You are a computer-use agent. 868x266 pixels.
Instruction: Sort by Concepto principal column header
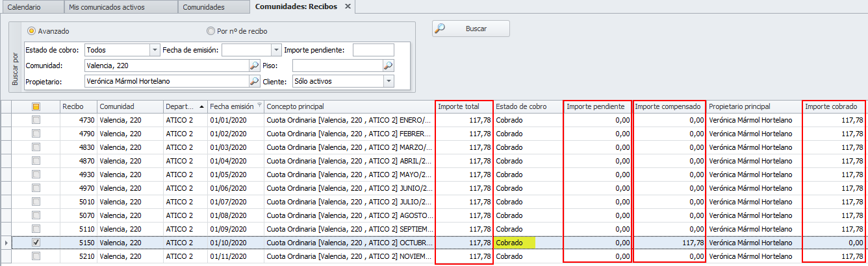point(350,106)
